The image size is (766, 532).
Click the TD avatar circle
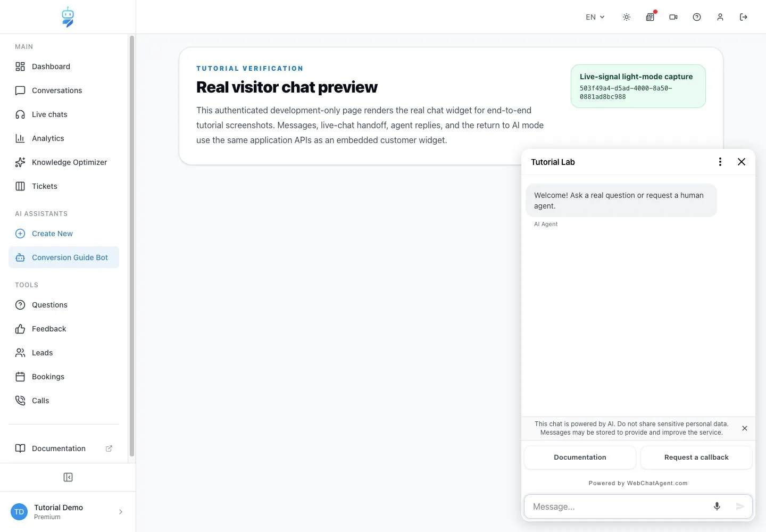tap(19, 512)
